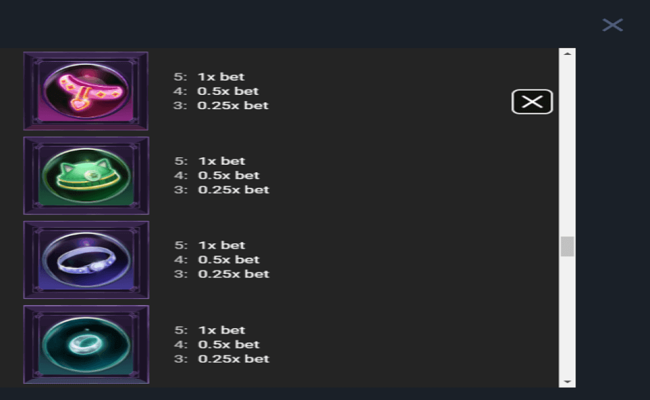Click the 5-of-a-kind payout for silver collar
Screen dimensions: 650x400
[x=221, y=245]
